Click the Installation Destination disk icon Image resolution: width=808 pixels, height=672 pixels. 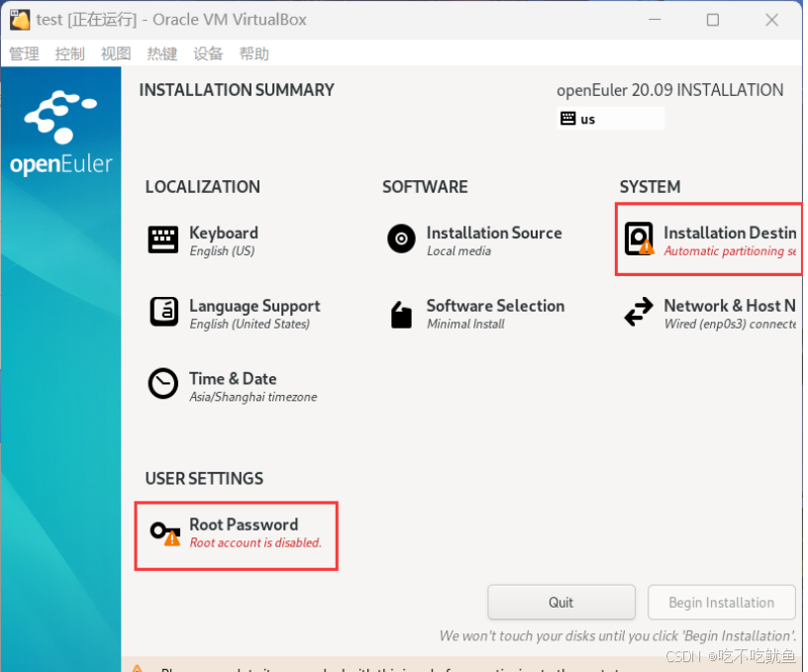point(639,239)
